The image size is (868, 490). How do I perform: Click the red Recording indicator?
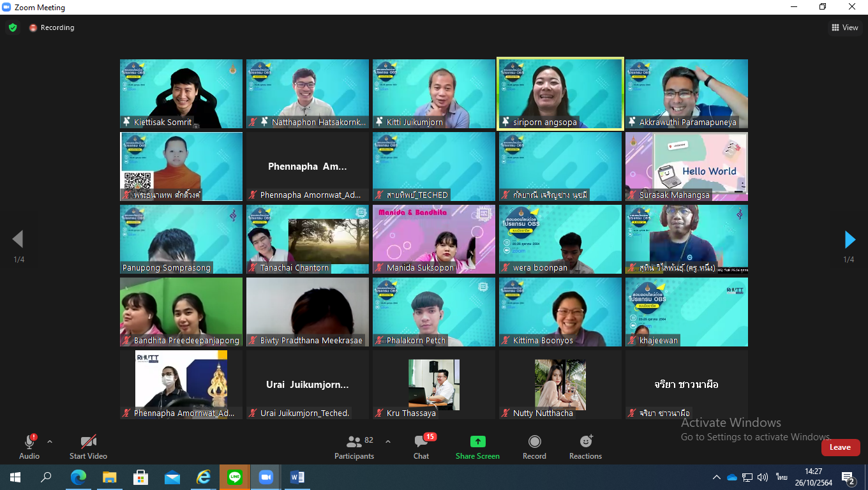52,27
